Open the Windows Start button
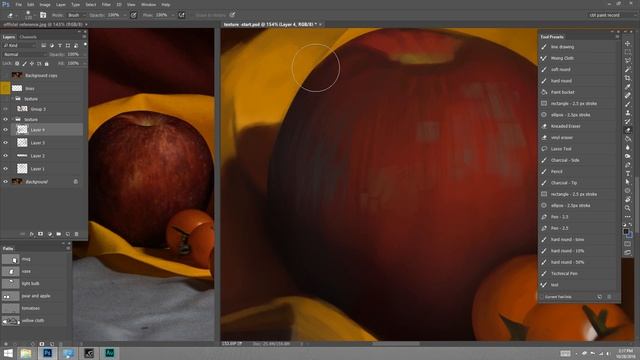This screenshot has width=640, height=360. 7,353
